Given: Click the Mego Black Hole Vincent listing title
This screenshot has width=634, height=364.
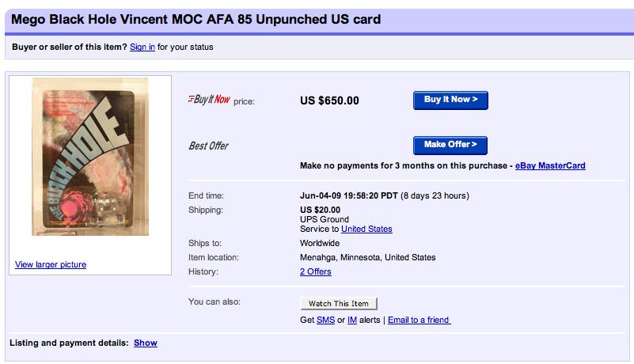Looking at the screenshot, I should (196, 18).
